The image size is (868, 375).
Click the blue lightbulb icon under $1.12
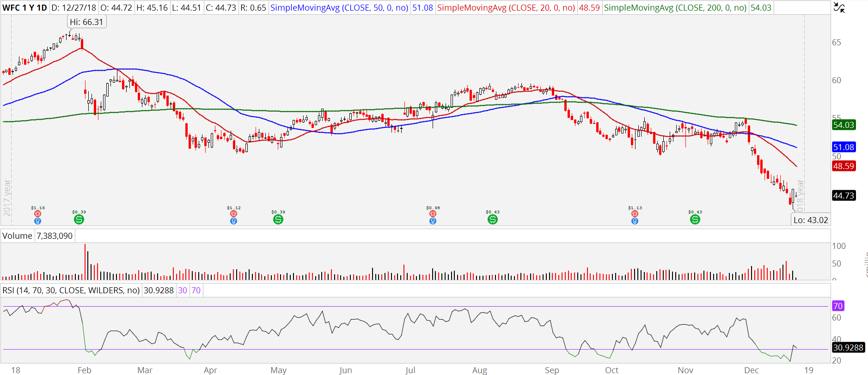click(234, 221)
